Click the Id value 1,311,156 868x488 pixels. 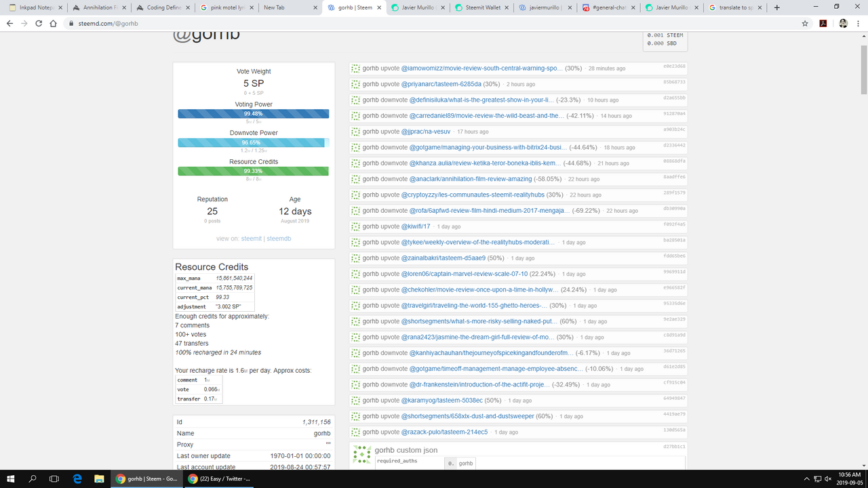click(x=317, y=422)
